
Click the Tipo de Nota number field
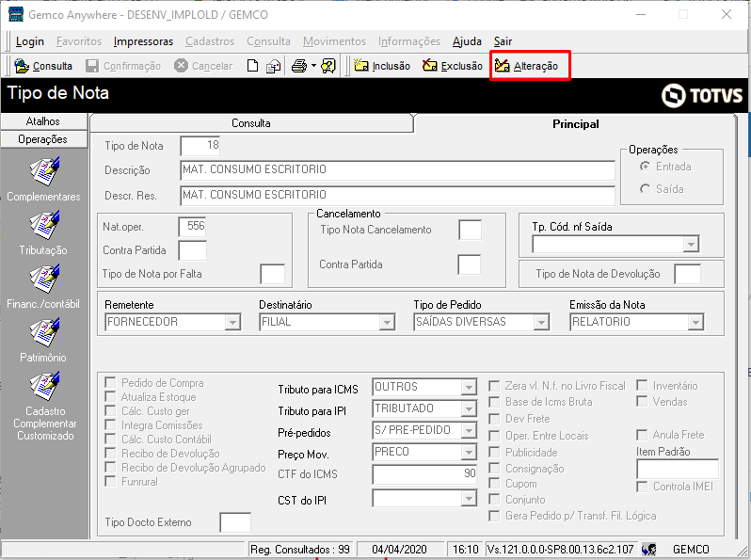coord(200,146)
